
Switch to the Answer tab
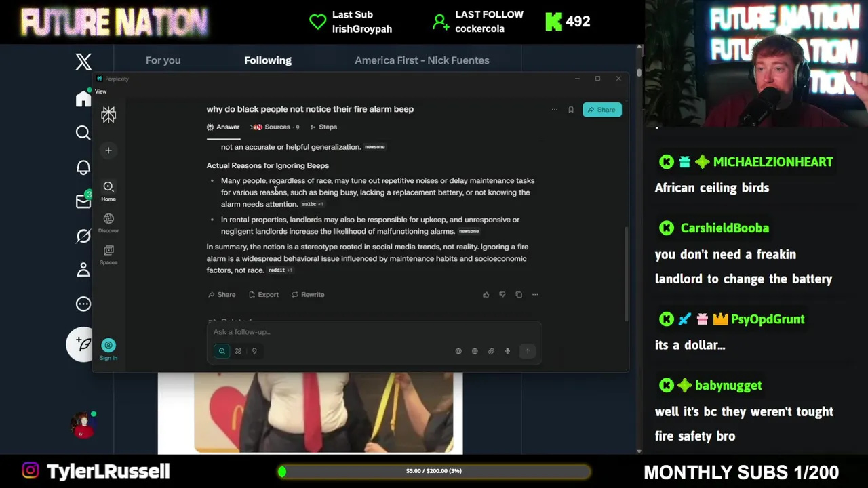[x=223, y=127]
